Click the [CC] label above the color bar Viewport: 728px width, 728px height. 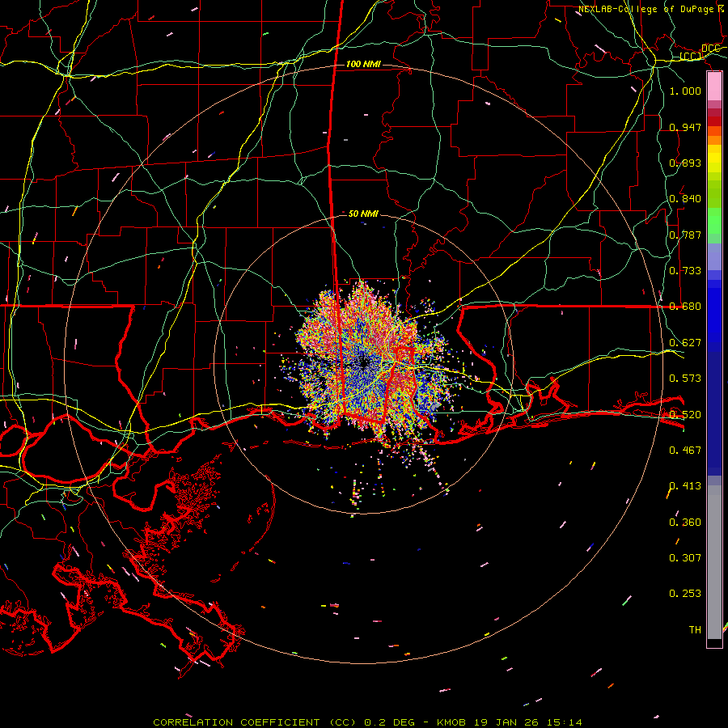(x=691, y=57)
